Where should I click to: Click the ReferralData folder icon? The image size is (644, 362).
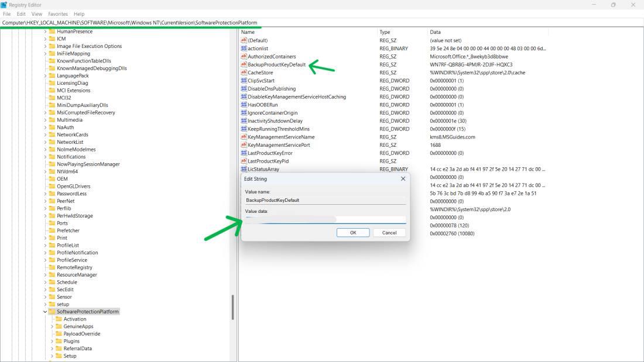tap(59, 349)
